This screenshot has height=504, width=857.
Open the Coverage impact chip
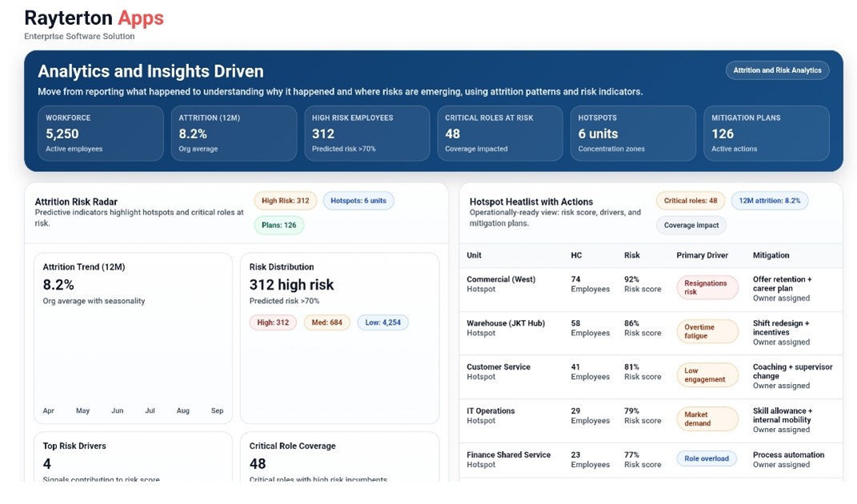coord(691,225)
